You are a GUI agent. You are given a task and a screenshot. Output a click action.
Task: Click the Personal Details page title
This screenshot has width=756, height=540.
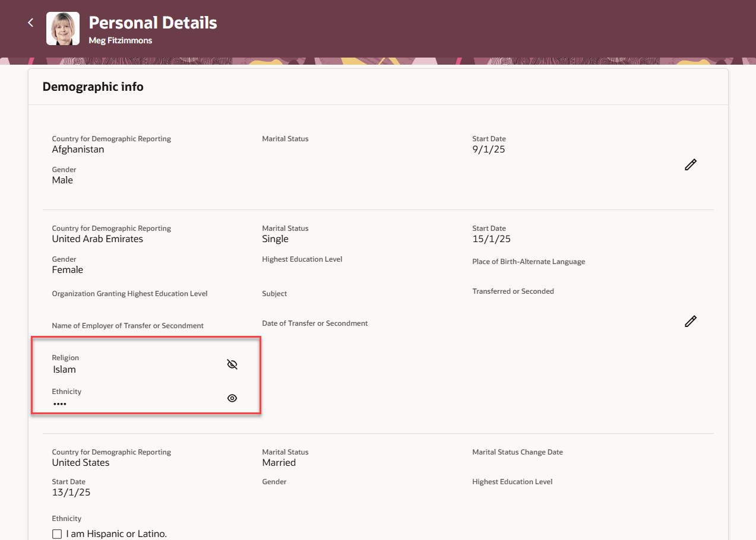153,23
